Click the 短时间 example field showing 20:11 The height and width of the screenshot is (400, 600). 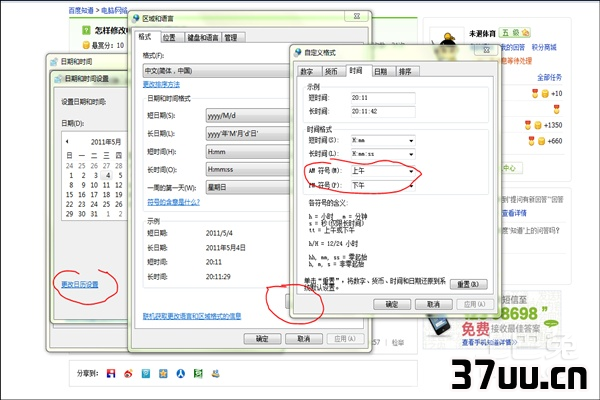pyautogui.click(x=383, y=98)
